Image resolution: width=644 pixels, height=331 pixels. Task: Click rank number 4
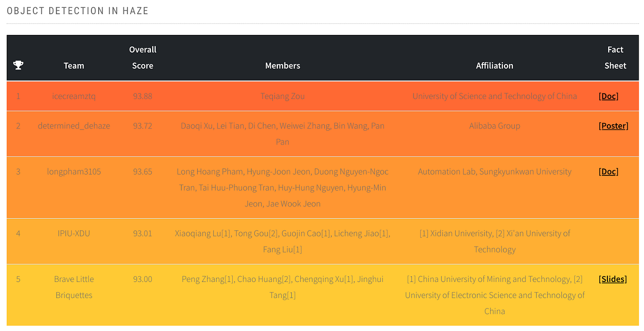click(18, 233)
